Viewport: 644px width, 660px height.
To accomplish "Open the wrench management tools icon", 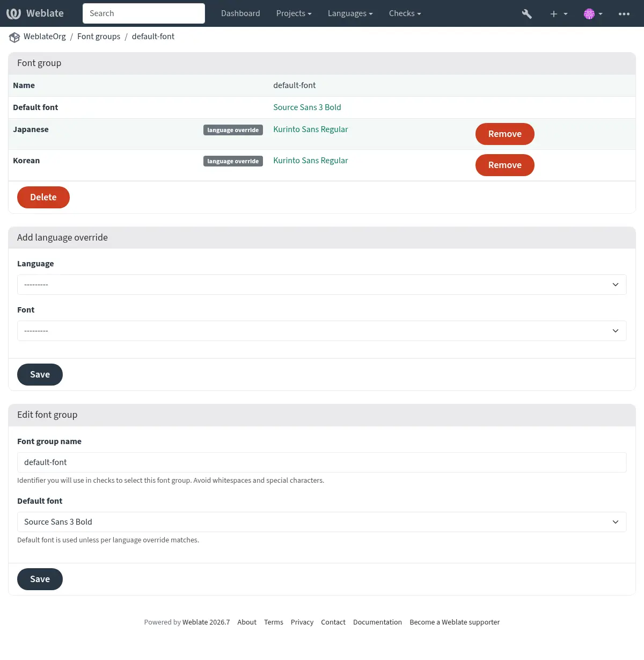I will [x=527, y=13].
